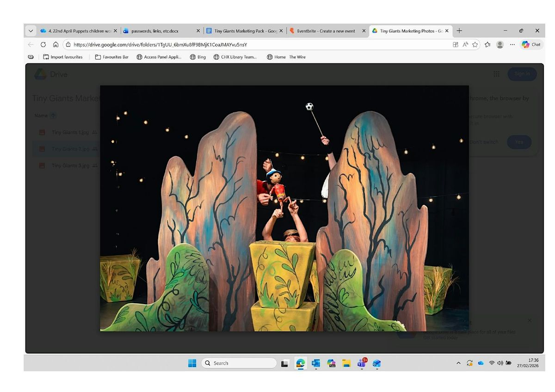This screenshot has width=555, height=392.
Task: Open Copilot Chat in the browser toolbar
Action: point(531,45)
